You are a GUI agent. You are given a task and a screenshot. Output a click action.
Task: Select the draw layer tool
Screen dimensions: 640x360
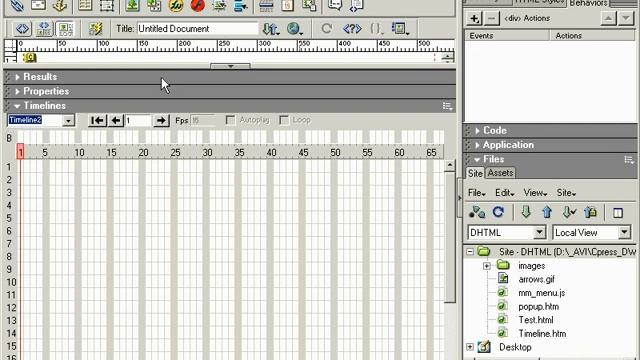(107, 5)
